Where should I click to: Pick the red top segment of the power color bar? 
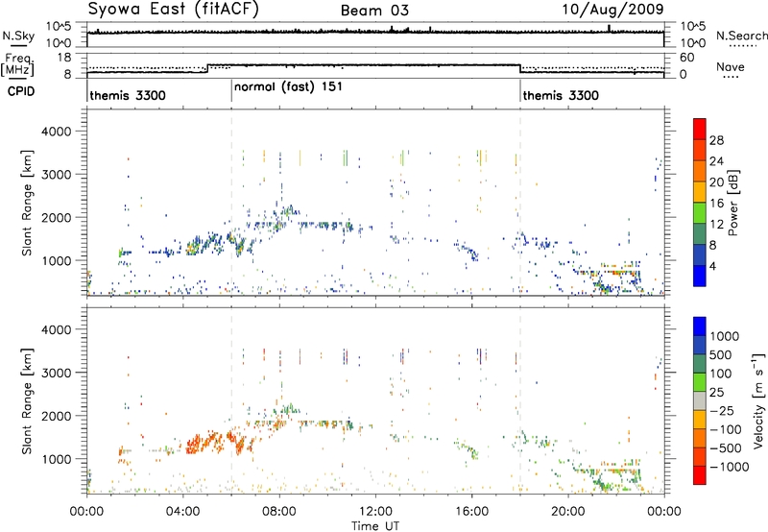click(x=700, y=129)
